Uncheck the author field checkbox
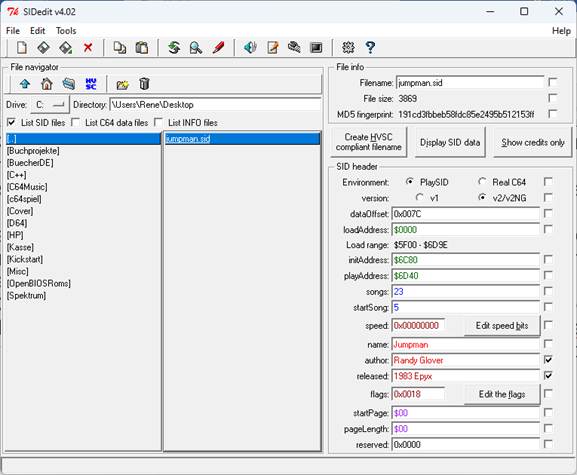Viewport: 577px width, 475px height. (x=548, y=359)
